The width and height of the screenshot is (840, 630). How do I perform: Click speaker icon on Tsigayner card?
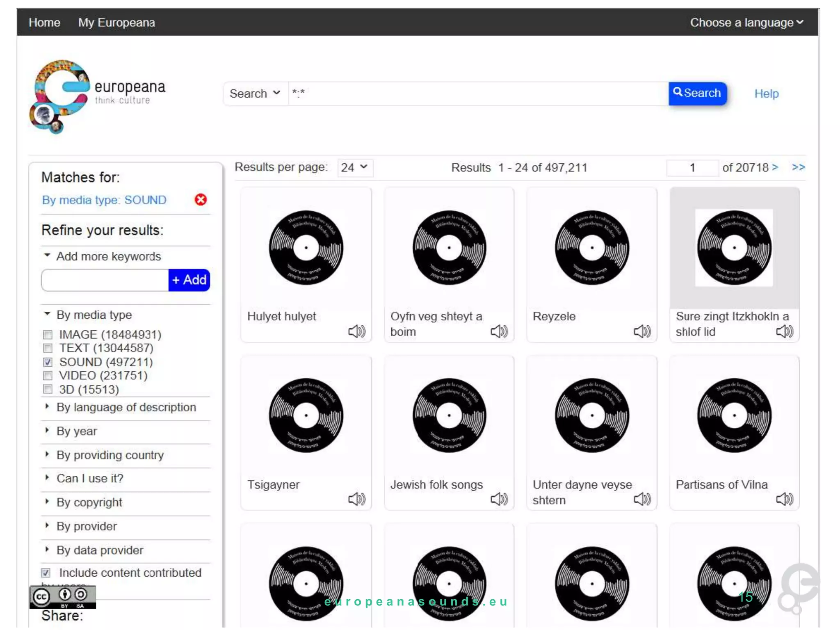point(356,499)
